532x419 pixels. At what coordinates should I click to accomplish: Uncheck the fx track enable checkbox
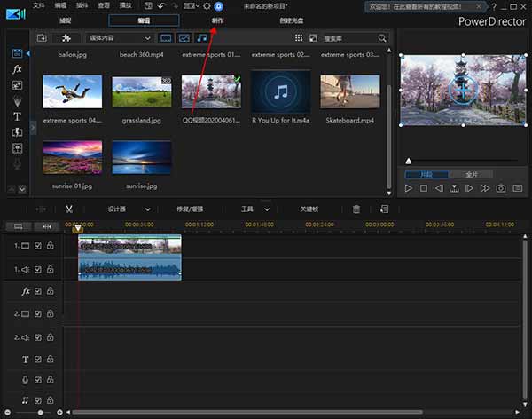point(38,291)
